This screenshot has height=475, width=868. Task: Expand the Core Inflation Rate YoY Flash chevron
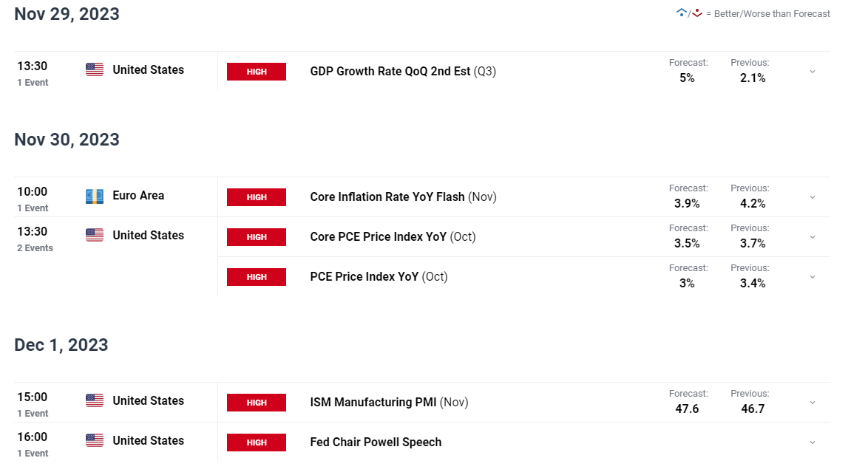(812, 197)
